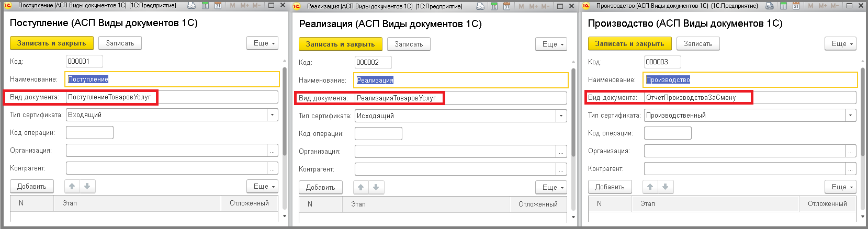Viewport: 868px width, 229px height.
Task: Expand Тип сертификата dropdown showing Производственный
Action: [850, 116]
